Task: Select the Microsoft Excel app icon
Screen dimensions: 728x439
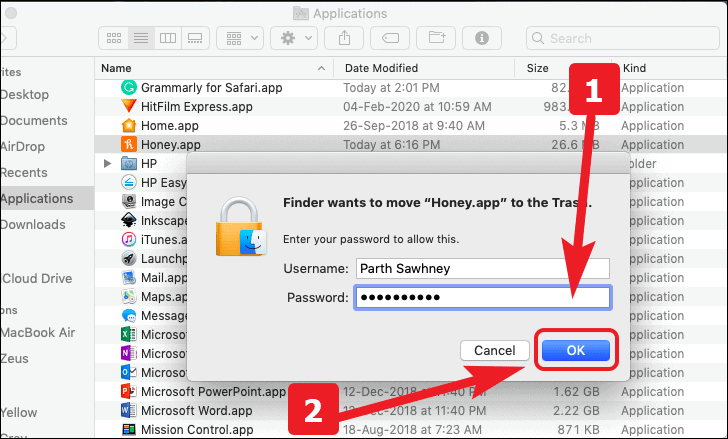Action: click(129, 335)
